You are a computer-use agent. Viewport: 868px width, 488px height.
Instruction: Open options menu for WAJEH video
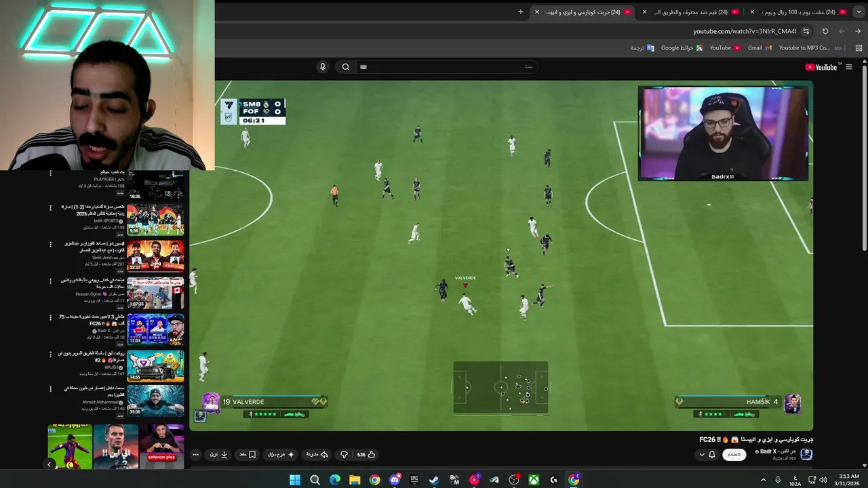(50, 354)
